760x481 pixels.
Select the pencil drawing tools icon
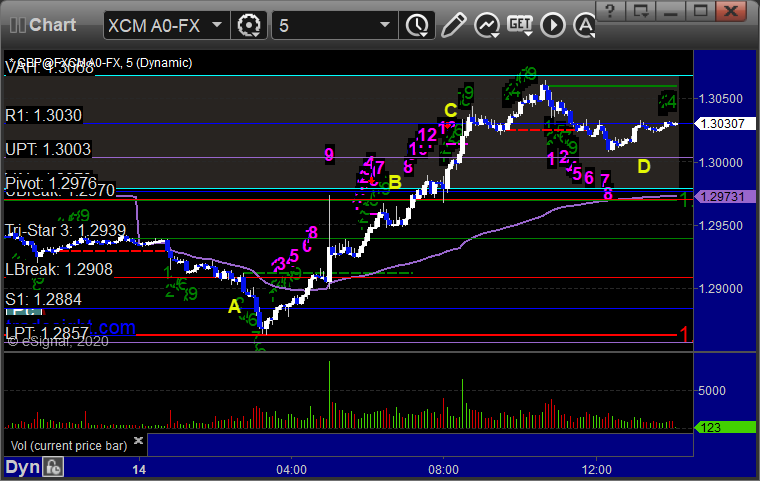(x=454, y=25)
